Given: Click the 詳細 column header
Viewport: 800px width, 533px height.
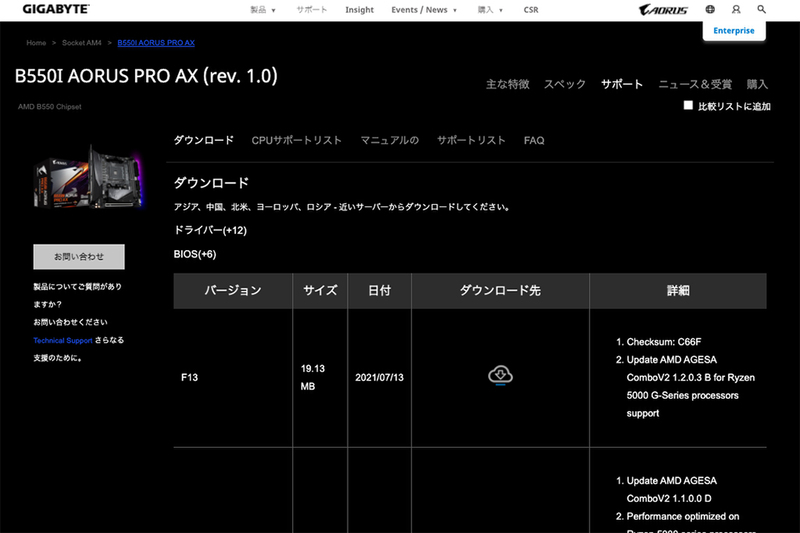Looking at the screenshot, I should click(x=678, y=291).
